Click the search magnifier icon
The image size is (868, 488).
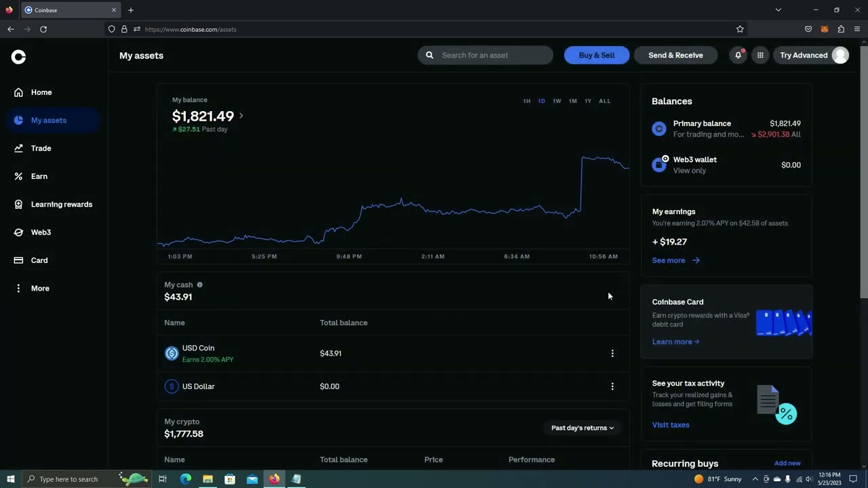pyautogui.click(x=429, y=56)
